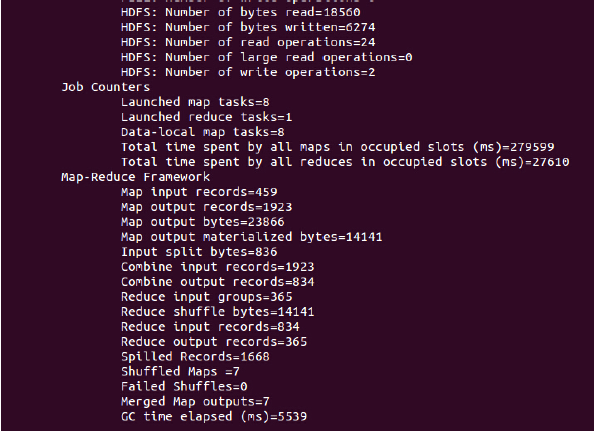
Task: Click the large read operations=0 line
Action: click(267, 57)
